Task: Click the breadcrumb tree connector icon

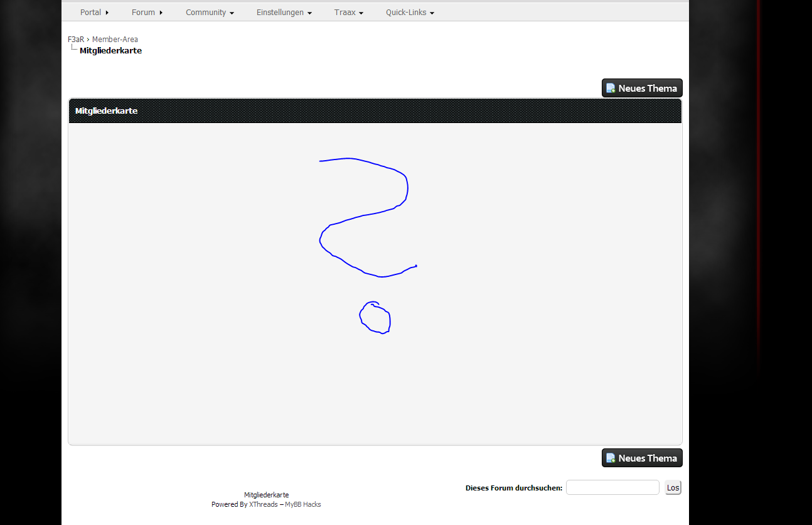Action: (73, 48)
